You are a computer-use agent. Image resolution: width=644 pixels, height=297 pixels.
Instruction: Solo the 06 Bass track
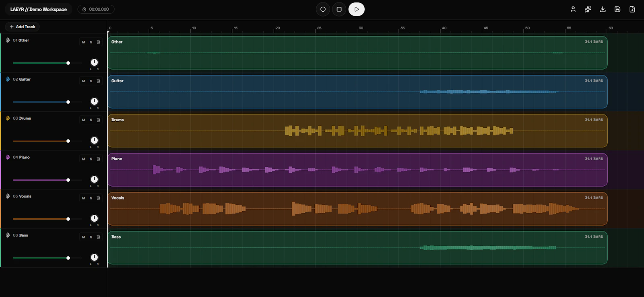pyautogui.click(x=91, y=237)
